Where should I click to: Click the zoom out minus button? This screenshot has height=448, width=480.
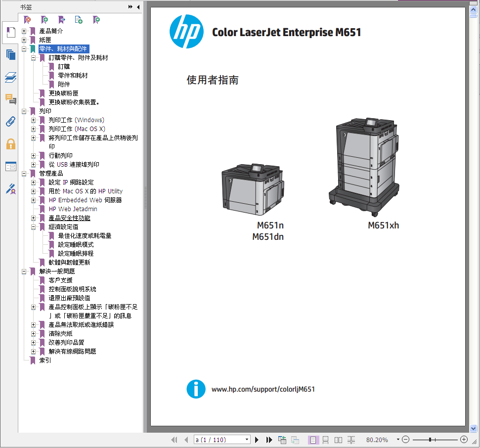(x=406, y=440)
